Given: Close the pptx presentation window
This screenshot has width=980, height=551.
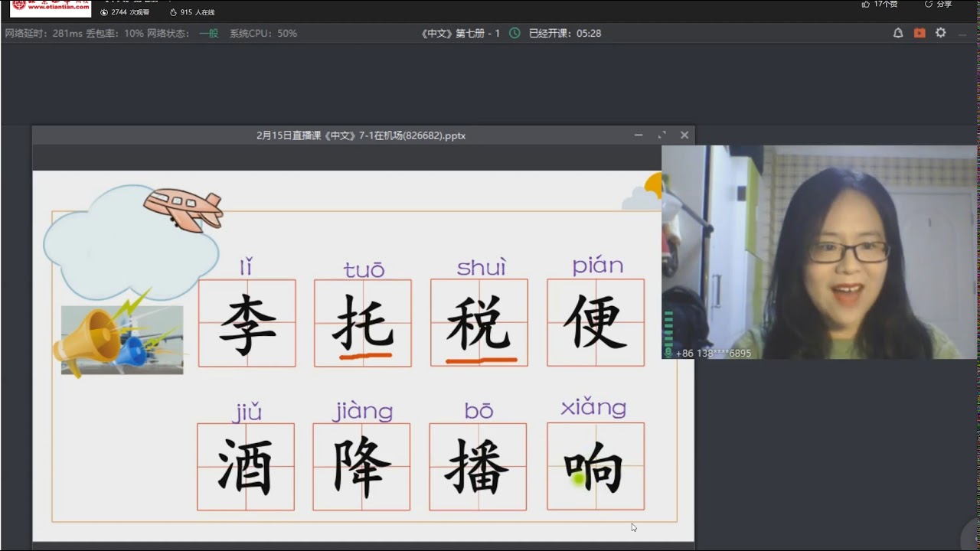Looking at the screenshot, I should point(684,135).
